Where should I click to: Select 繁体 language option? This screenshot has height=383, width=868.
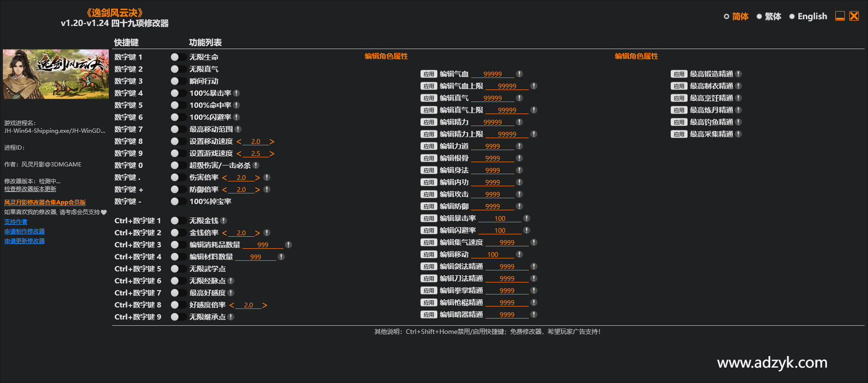769,16
